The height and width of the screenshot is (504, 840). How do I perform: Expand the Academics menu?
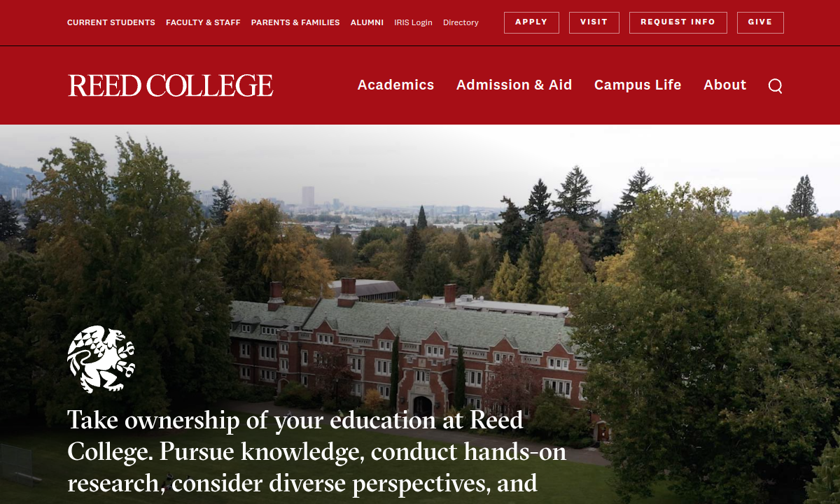pyautogui.click(x=395, y=85)
